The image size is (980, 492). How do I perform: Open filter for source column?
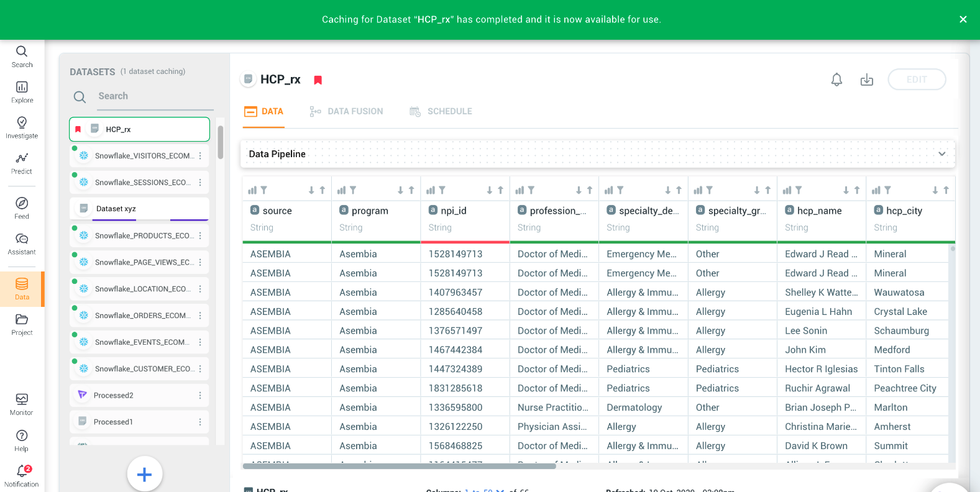click(x=264, y=190)
